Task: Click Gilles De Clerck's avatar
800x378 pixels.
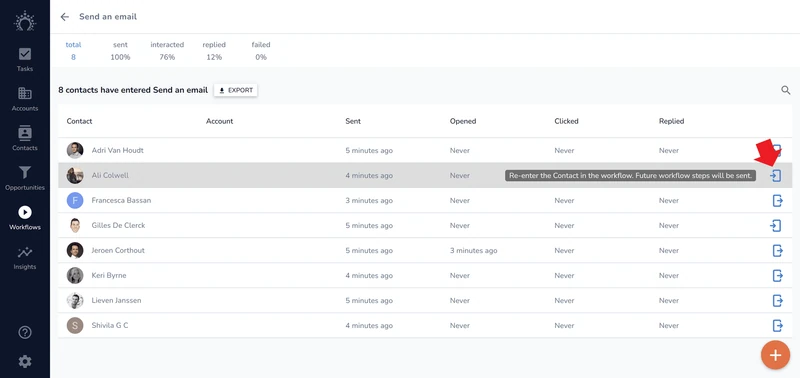Action: point(75,225)
